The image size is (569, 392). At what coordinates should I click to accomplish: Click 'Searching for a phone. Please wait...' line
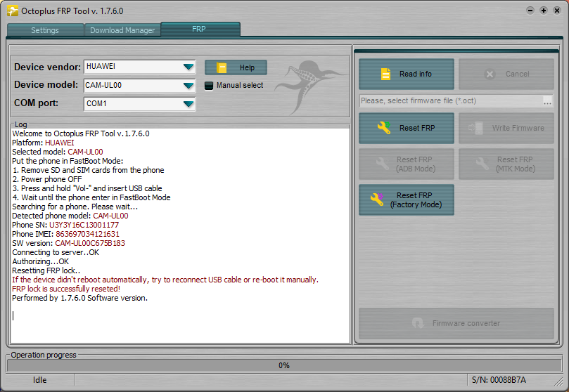pos(75,207)
